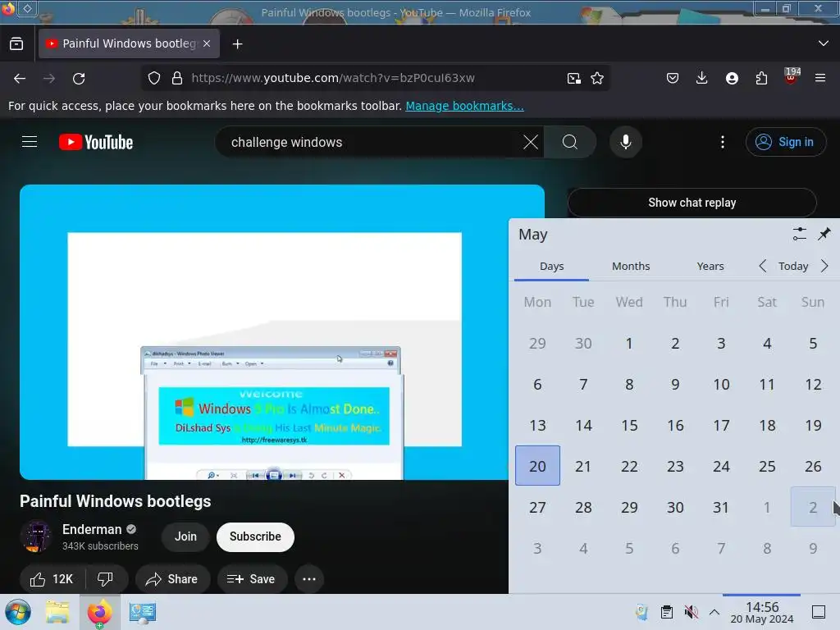
Task: Select May 31 in the calendar
Action: (x=721, y=507)
